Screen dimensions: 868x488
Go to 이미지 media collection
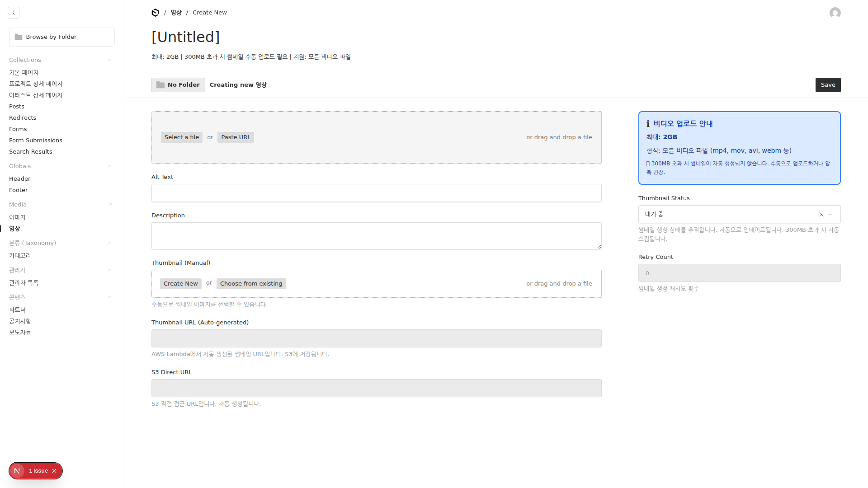click(17, 217)
